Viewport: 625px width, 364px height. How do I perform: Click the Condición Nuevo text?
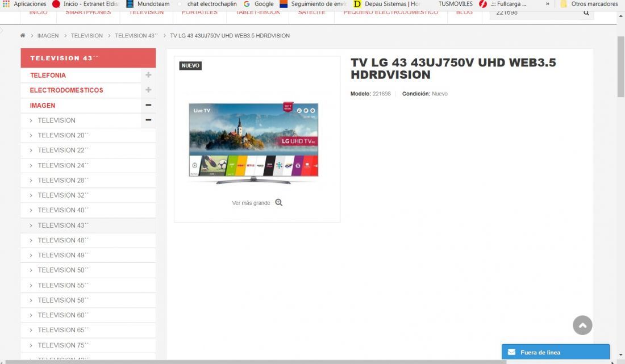tap(424, 94)
